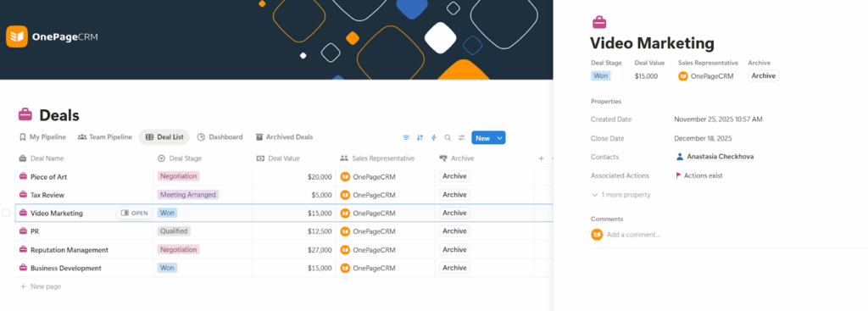Click Archive in the Piece of Art row
Image resolution: width=868 pixels, height=311 pixels.
pos(454,176)
